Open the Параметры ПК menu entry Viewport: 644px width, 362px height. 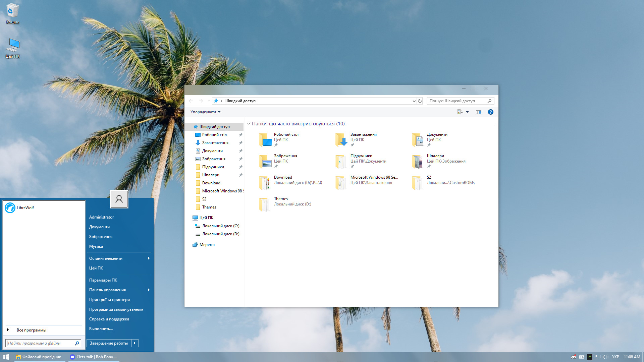pyautogui.click(x=103, y=280)
